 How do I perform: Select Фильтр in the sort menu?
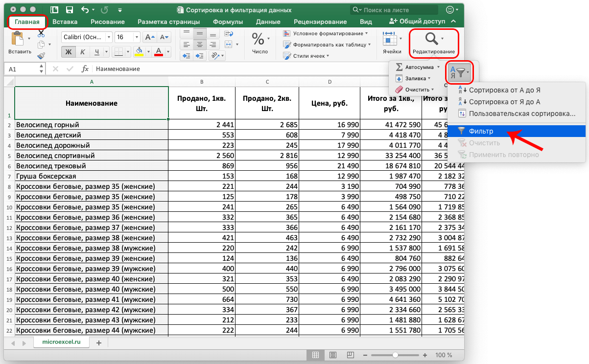517,131
